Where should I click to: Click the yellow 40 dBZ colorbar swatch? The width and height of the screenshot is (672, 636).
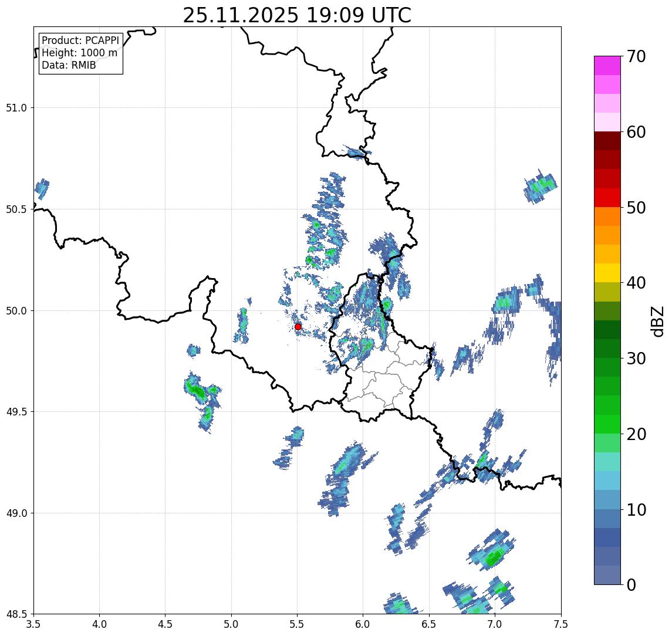(x=607, y=273)
